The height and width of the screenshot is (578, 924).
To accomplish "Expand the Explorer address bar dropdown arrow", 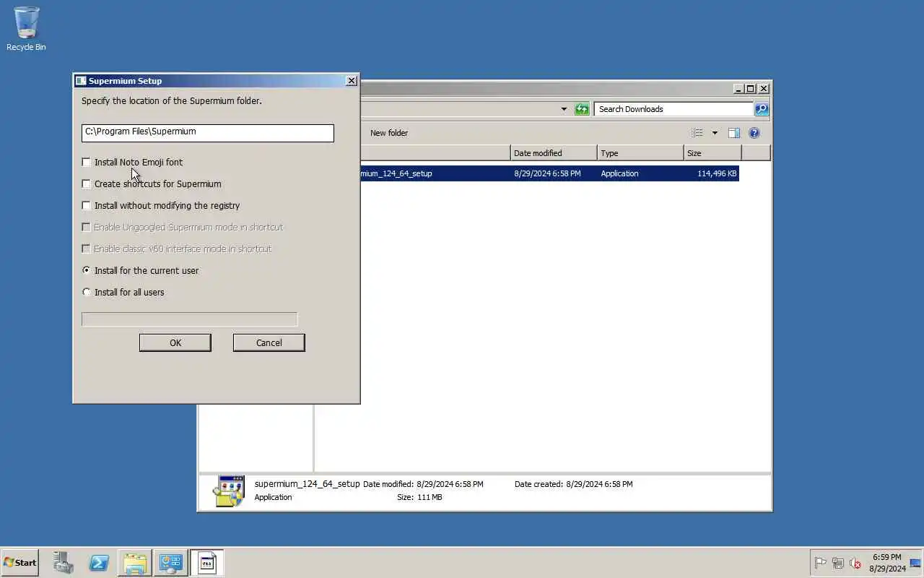I will click(x=564, y=109).
